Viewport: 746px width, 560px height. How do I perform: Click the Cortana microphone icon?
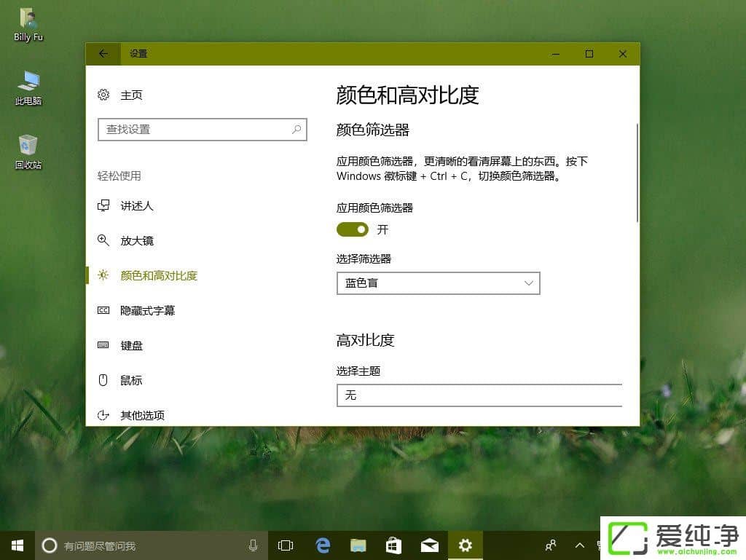pos(253,545)
